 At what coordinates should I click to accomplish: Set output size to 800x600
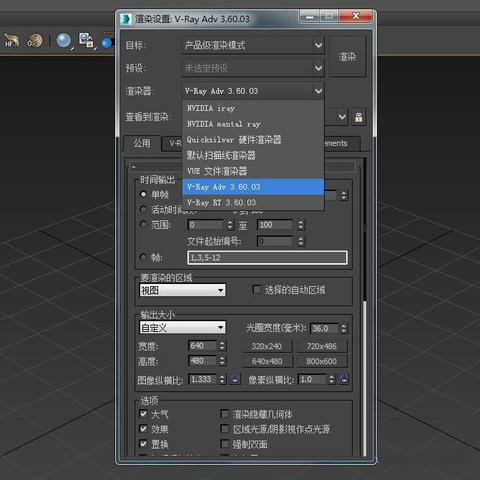(322, 361)
